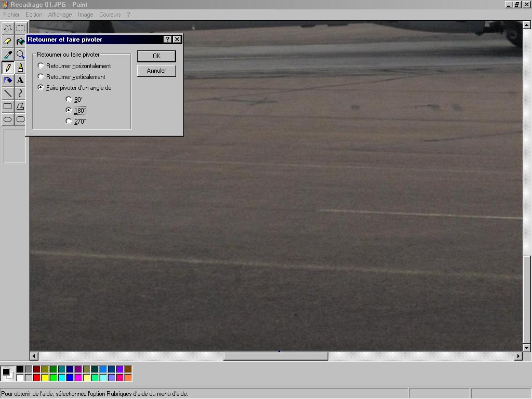The width and height of the screenshot is (532, 399).
Task: Select 'Retourner horizontalement' radio option
Action: pos(41,66)
